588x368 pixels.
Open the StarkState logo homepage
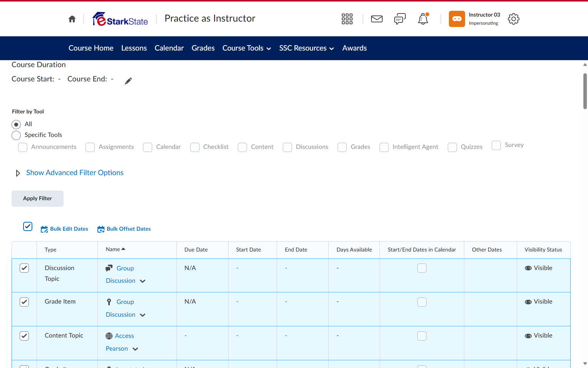point(120,19)
